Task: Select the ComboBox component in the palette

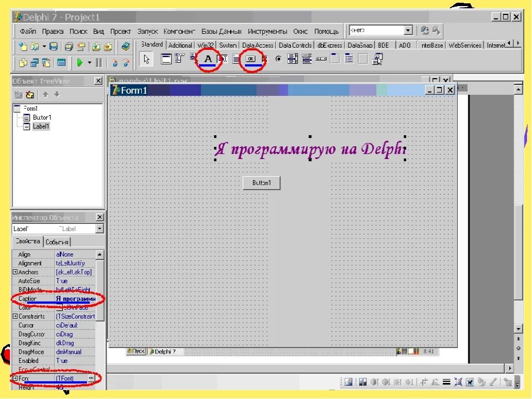Action: [306, 59]
